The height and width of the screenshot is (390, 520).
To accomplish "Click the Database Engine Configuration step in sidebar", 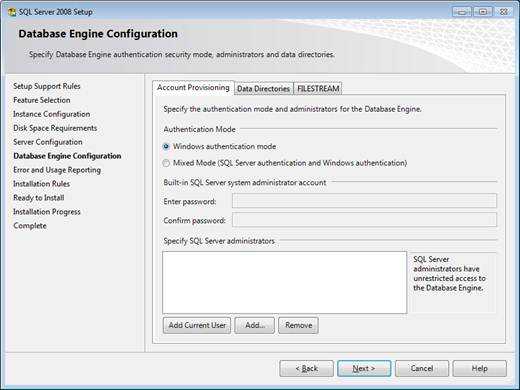I will [x=67, y=156].
